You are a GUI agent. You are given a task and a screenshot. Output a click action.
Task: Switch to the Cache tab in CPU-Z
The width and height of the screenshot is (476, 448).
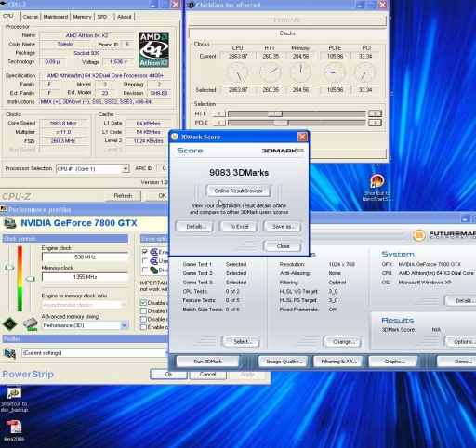(x=31, y=17)
